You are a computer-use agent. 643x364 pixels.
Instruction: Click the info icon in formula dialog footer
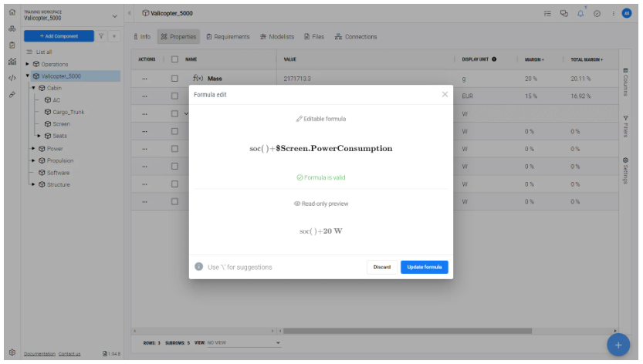pos(199,266)
